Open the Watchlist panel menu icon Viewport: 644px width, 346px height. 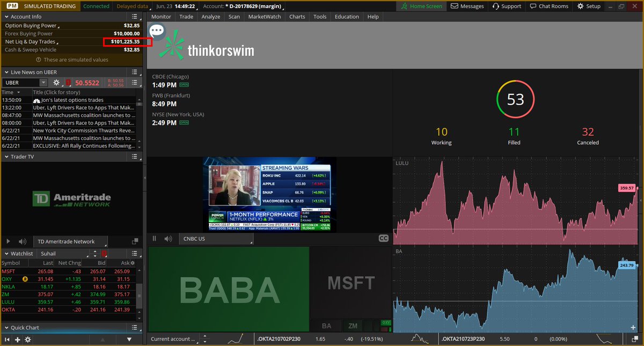(x=135, y=253)
